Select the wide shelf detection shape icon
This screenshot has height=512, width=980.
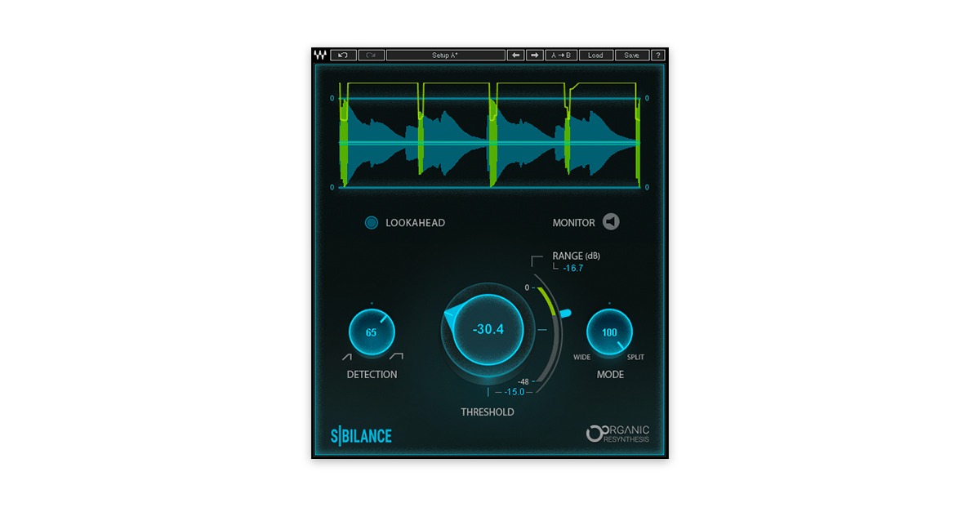tap(396, 357)
